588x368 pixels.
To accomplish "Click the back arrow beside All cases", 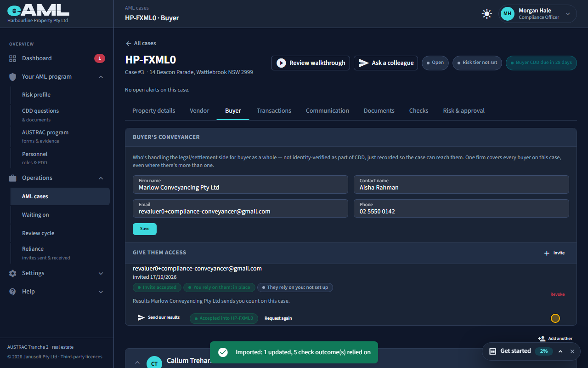I will [129, 43].
